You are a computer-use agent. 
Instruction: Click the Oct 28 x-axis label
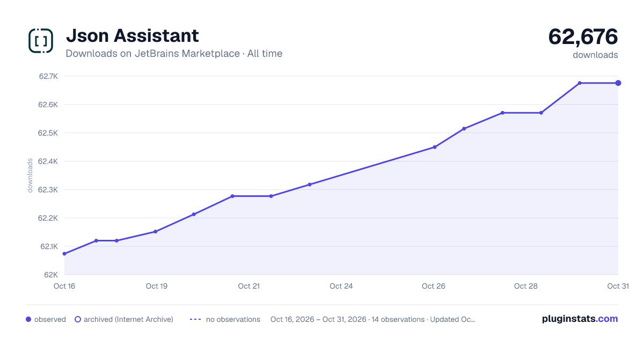tap(526, 286)
